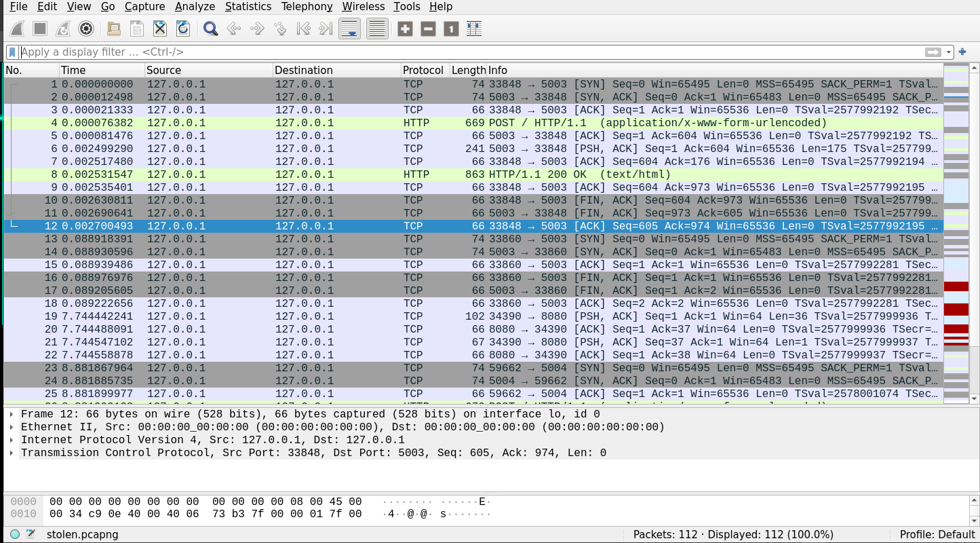Toggle packet colorization rules
980x543 pixels.
(x=377, y=29)
